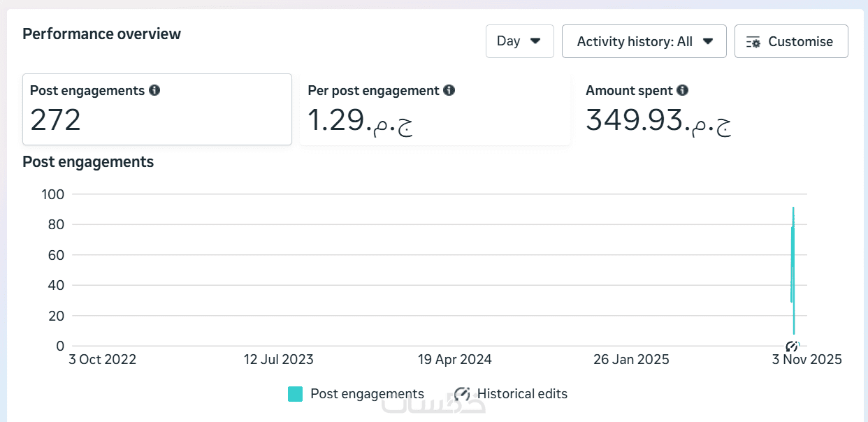Click the 3 Nov 2025 date axis label
The width and height of the screenshot is (868, 422).
tap(806, 360)
